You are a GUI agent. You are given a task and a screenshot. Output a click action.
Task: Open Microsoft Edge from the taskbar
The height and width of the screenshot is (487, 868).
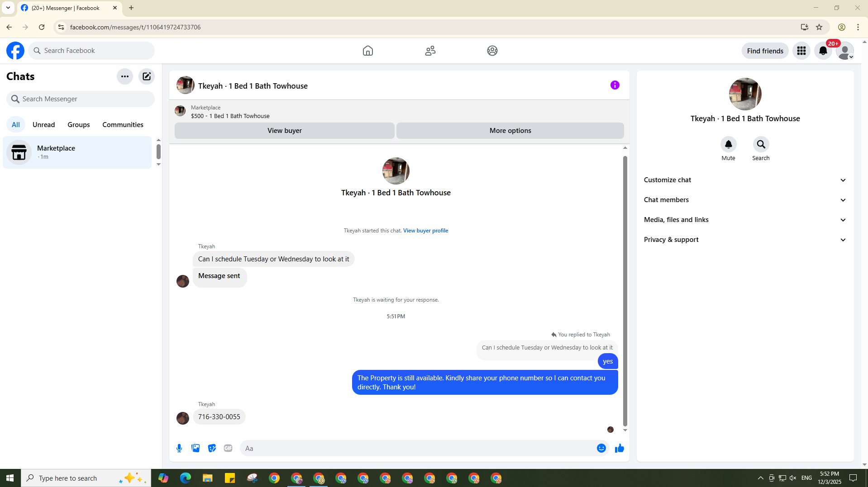pos(186,478)
